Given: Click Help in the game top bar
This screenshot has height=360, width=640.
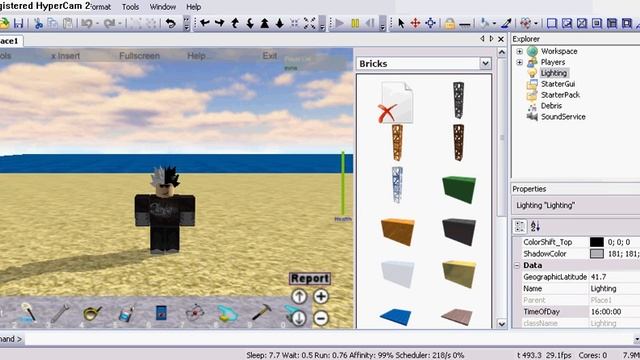Looking at the screenshot, I should [196, 56].
